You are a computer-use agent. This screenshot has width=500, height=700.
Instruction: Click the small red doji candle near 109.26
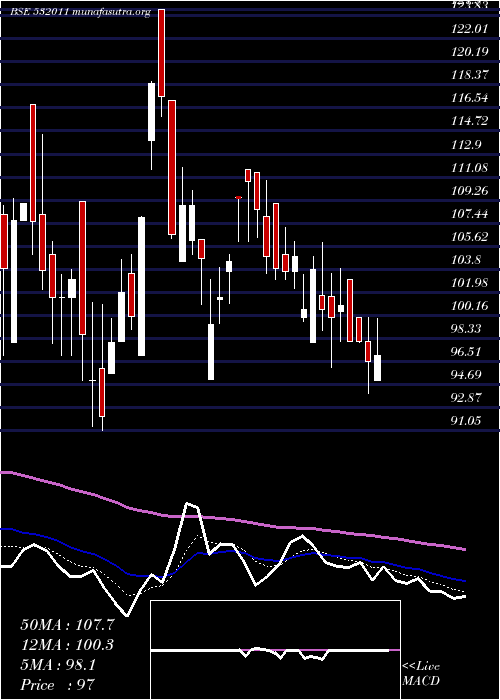pyautogui.click(x=238, y=197)
